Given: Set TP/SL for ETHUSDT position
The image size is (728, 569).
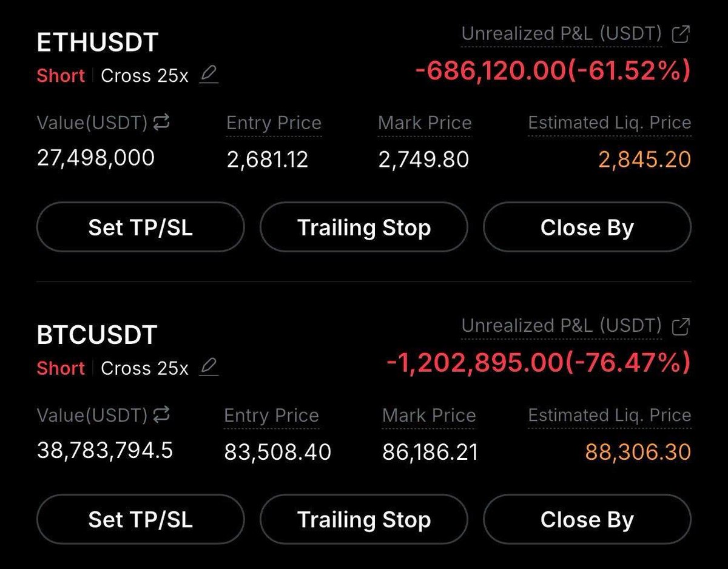Looking at the screenshot, I should coord(140,227).
